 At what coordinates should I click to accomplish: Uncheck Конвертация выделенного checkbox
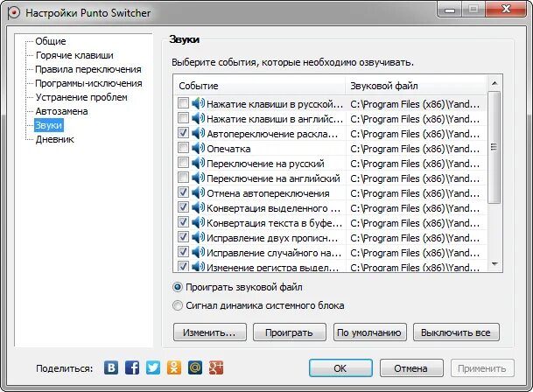click(x=183, y=207)
